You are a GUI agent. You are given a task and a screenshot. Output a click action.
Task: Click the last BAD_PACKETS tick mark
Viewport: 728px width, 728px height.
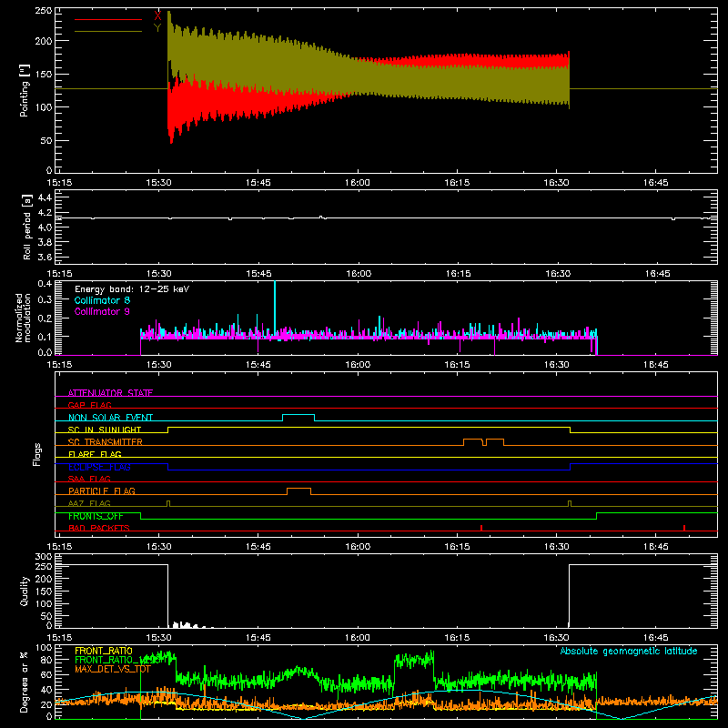coord(684,528)
